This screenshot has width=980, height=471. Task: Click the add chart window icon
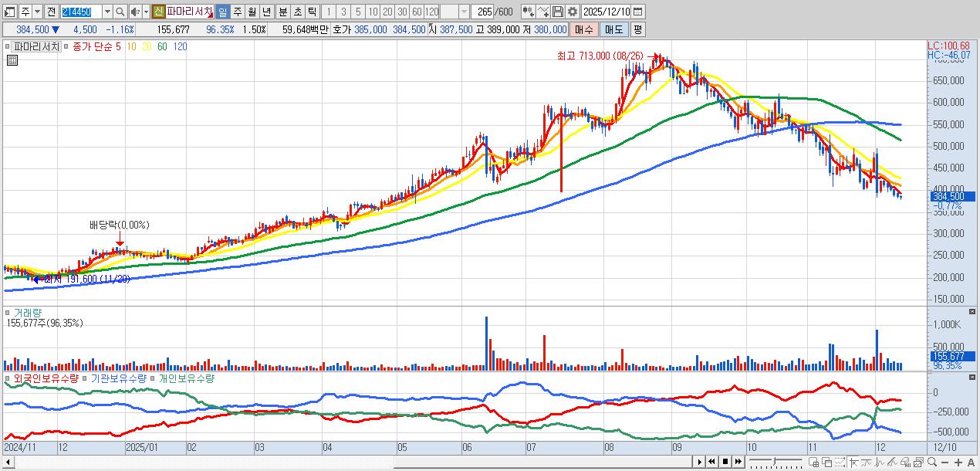click(x=813, y=462)
